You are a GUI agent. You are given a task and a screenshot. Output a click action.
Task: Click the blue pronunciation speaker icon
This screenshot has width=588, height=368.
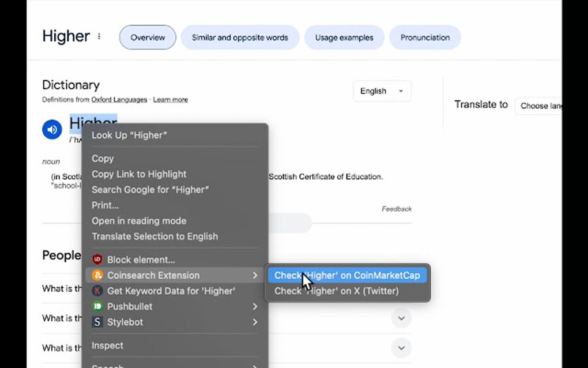[52, 129]
